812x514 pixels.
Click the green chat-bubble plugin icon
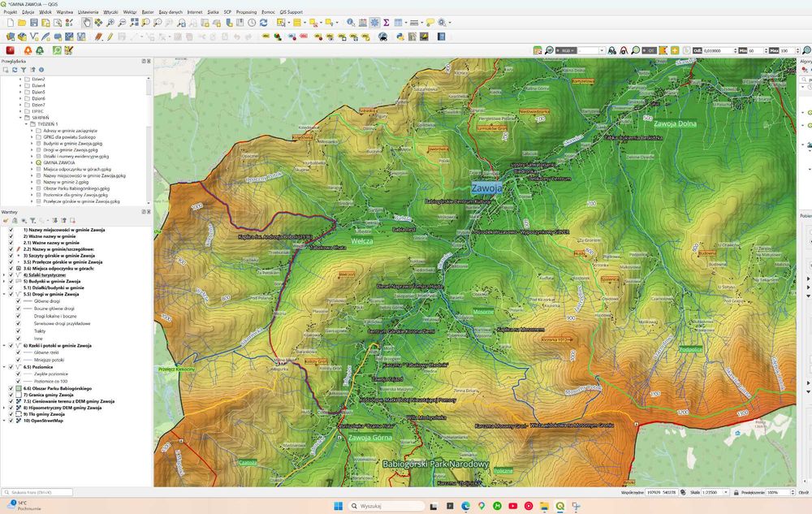57,50
